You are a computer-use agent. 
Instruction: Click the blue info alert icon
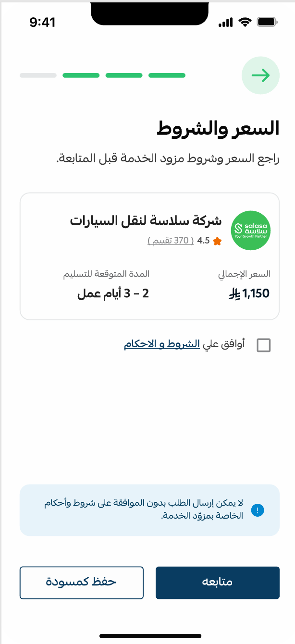tap(258, 510)
